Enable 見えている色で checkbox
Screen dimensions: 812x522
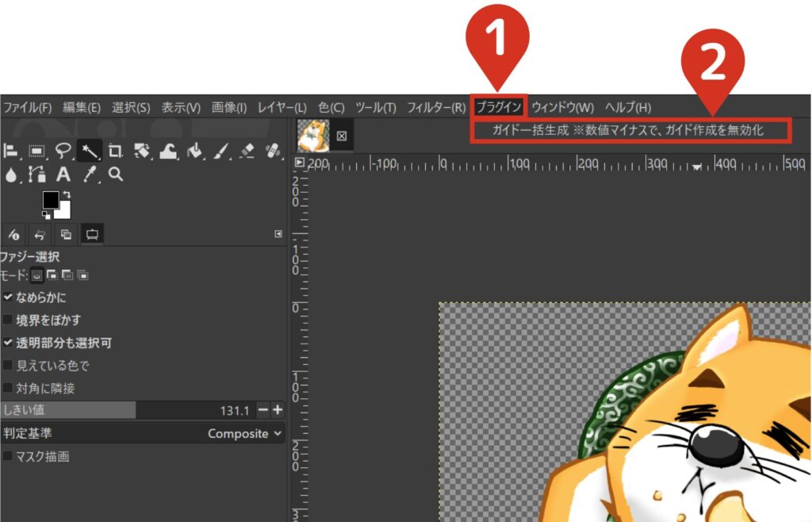click(8, 366)
